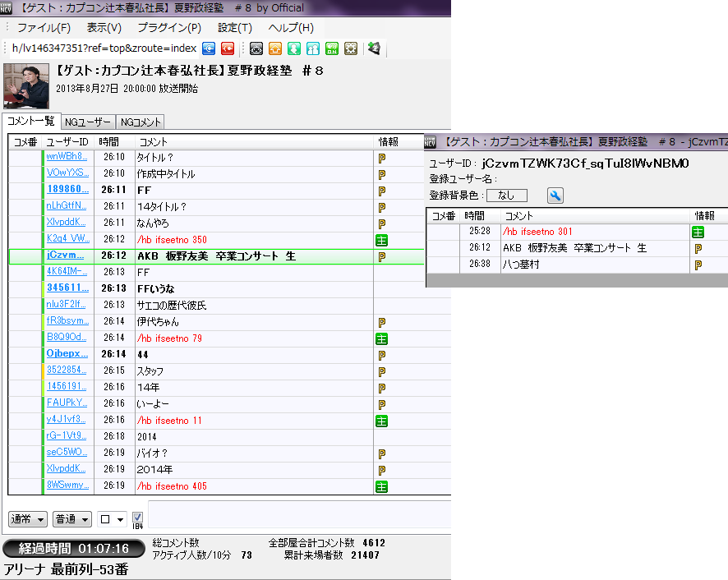Click the P icon on the スタッフ row
Viewport: 728px width, 580px height.
(381, 372)
